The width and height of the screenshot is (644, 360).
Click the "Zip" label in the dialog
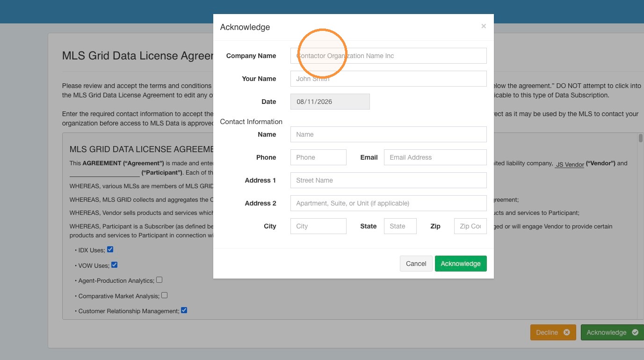(435, 226)
